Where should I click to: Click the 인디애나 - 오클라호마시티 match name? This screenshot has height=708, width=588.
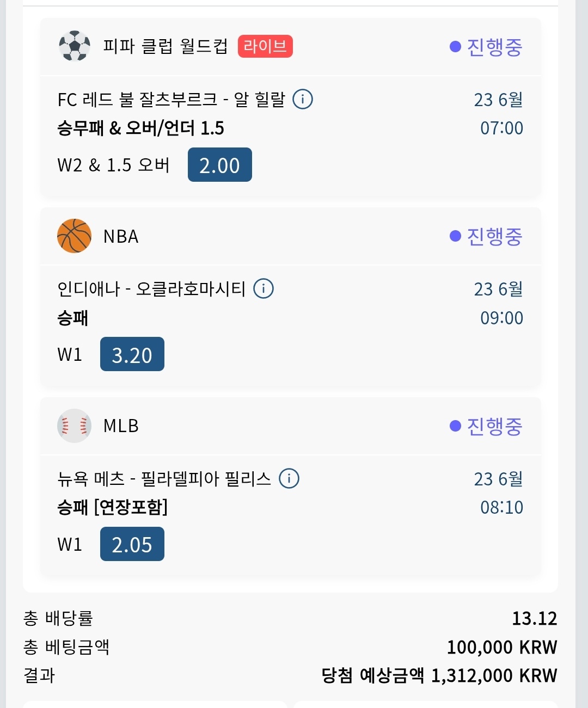point(151,289)
